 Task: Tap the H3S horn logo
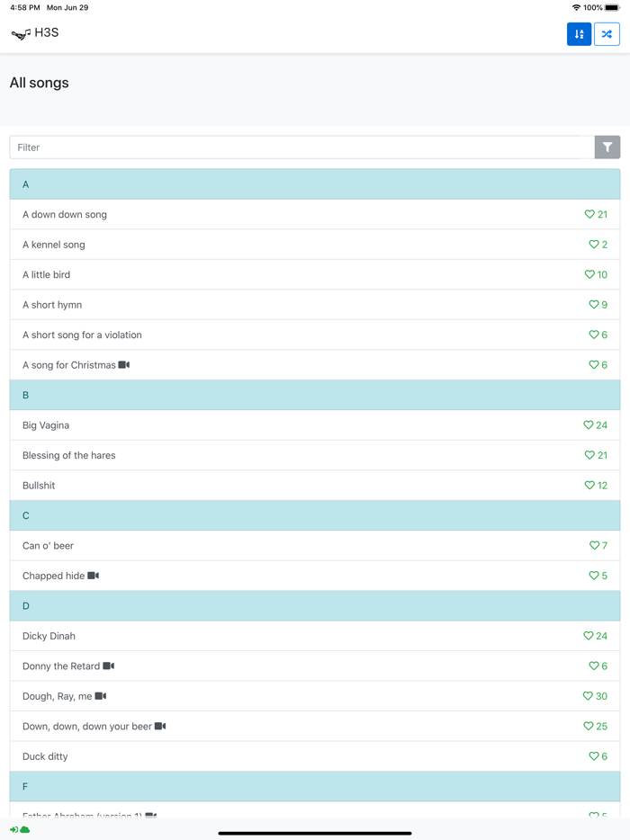point(20,34)
